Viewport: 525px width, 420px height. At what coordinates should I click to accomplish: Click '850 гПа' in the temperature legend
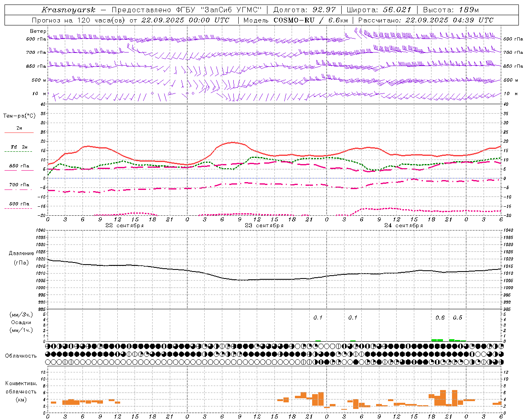tap(19, 166)
